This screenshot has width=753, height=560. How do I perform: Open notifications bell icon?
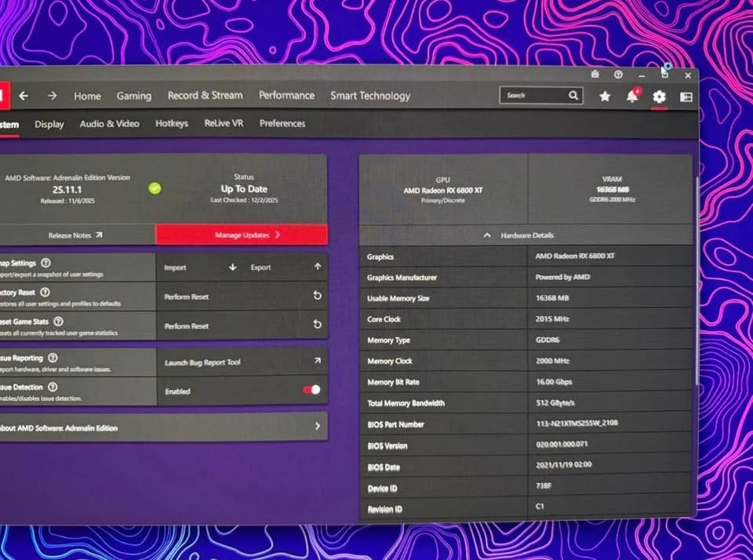[632, 96]
